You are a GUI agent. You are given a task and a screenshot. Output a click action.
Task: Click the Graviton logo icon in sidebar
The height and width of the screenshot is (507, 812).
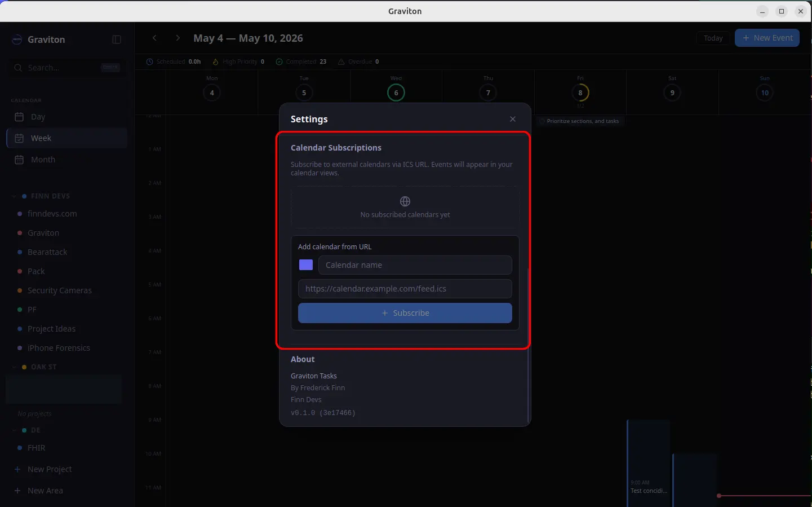click(x=17, y=39)
